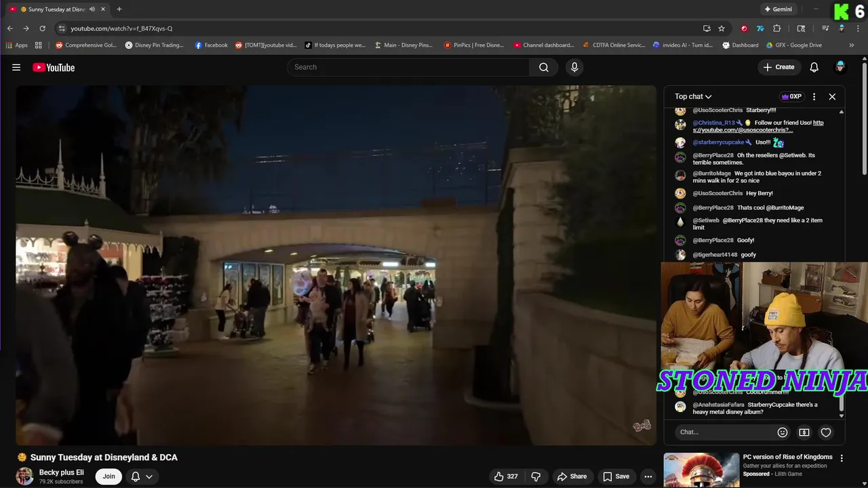Screen dimensions: 868x488
Task: Click the page vertical scrollbar
Action: coord(865,119)
